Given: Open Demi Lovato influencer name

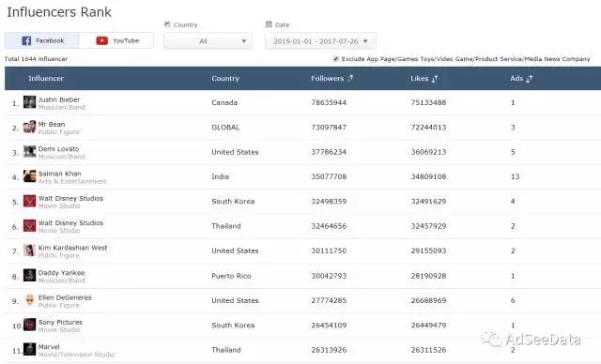Looking at the screenshot, I should tap(58, 149).
